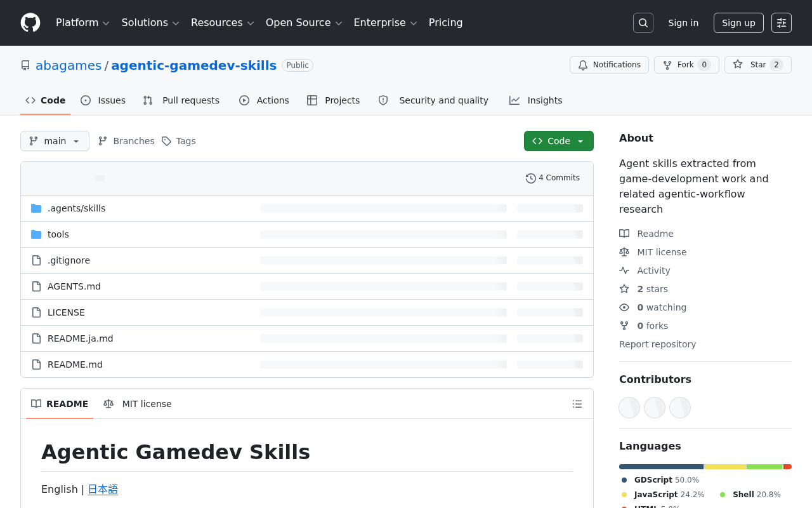Click the Sign up button
The width and height of the screenshot is (812, 508).
738,23
